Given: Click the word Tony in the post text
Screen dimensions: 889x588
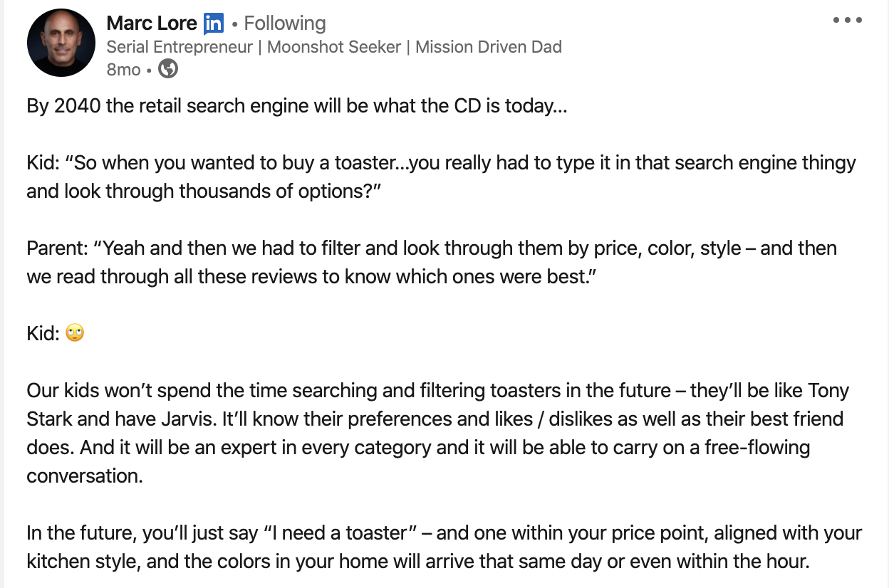Looking at the screenshot, I should [x=828, y=390].
